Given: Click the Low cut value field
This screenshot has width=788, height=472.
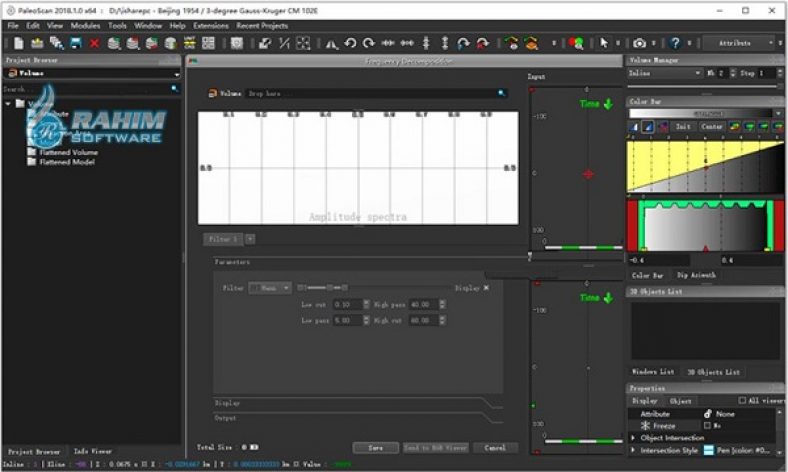Looking at the screenshot, I should [347, 304].
